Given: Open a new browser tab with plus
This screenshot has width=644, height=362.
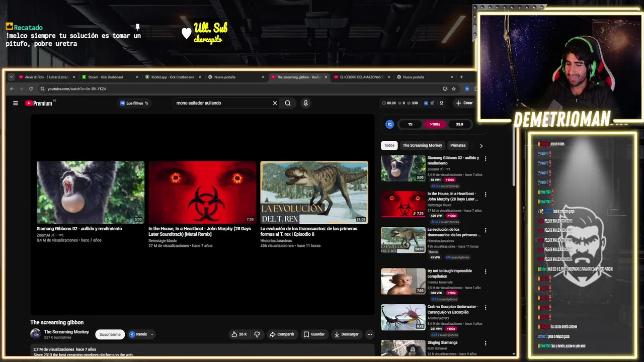Looking at the screenshot, I should point(461,77).
